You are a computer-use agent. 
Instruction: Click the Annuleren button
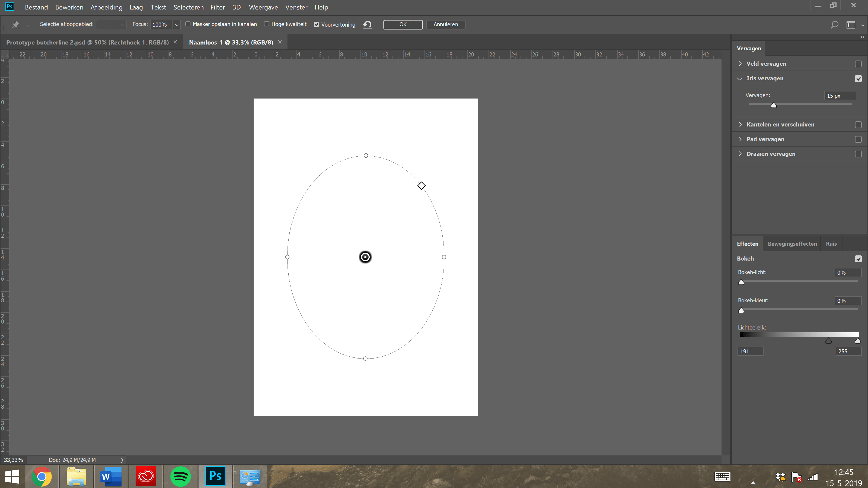pyautogui.click(x=445, y=24)
